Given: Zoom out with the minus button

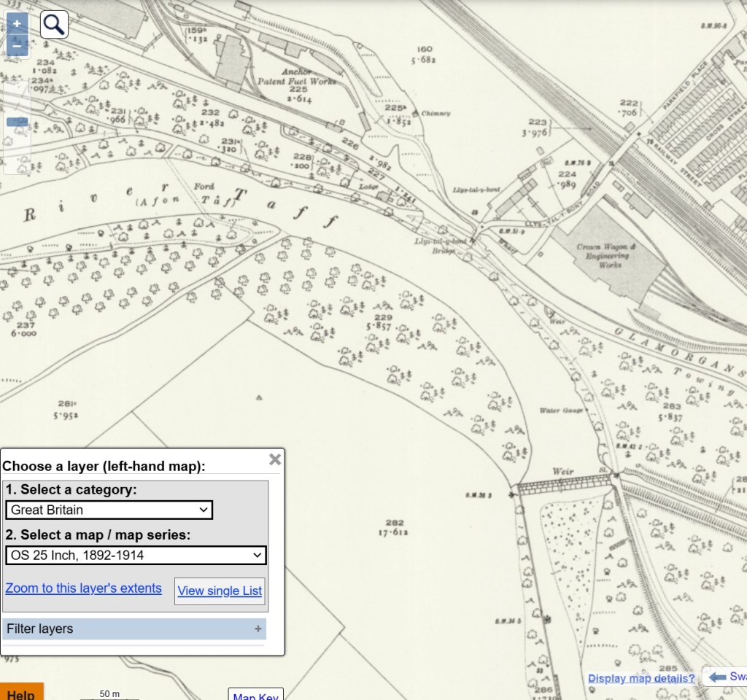Looking at the screenshot, I should [x=17, y=45].
